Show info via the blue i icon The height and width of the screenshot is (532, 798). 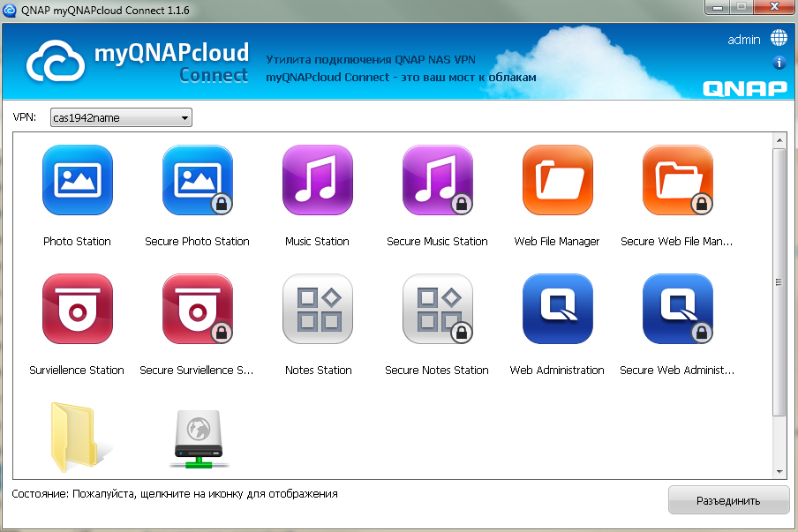(779, 63)
